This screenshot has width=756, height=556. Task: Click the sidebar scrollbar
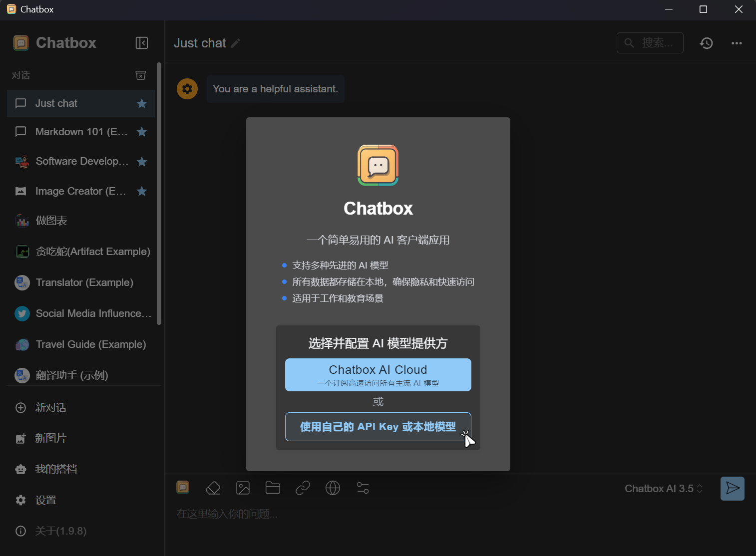(x=159, y=194)
